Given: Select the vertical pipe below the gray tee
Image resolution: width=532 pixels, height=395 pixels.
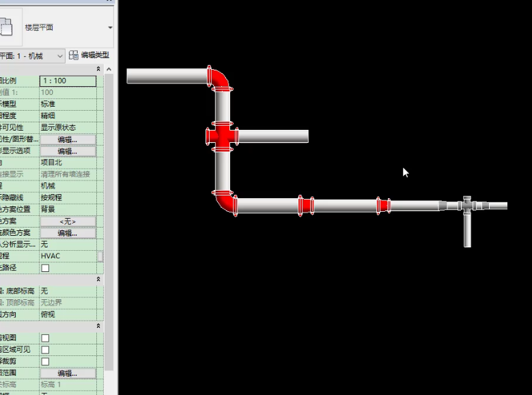Looking at the screenshot, I should point(467,230).
